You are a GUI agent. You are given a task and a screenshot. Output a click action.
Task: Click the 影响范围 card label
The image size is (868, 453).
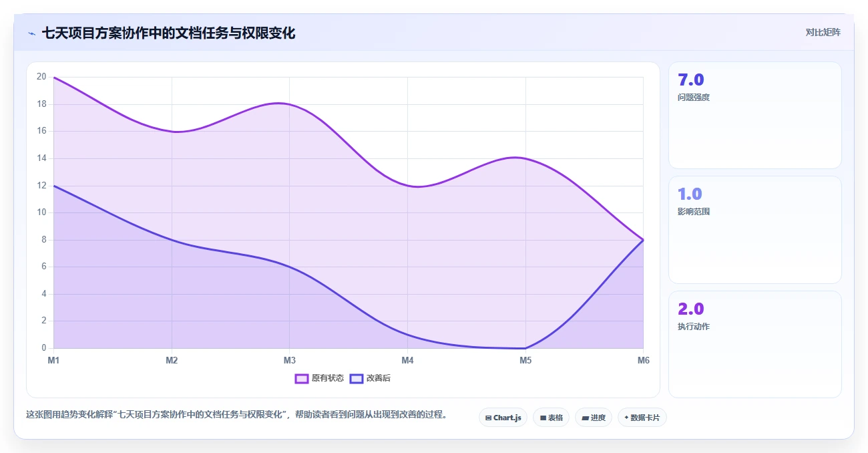(694, 211)
